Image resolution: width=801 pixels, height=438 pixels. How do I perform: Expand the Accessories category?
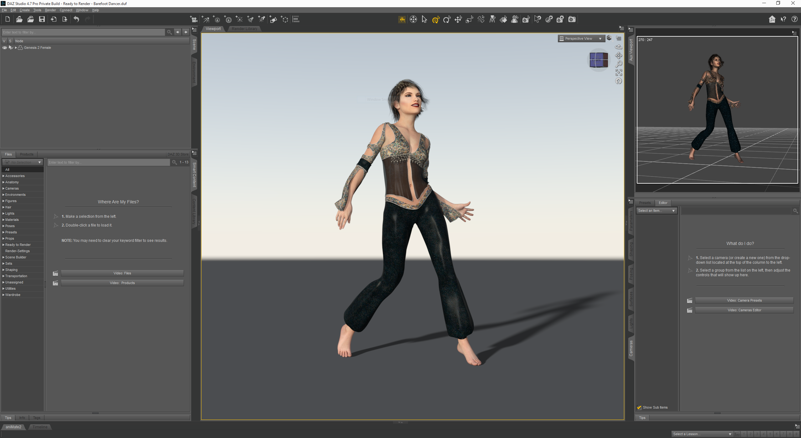point(3,176)
